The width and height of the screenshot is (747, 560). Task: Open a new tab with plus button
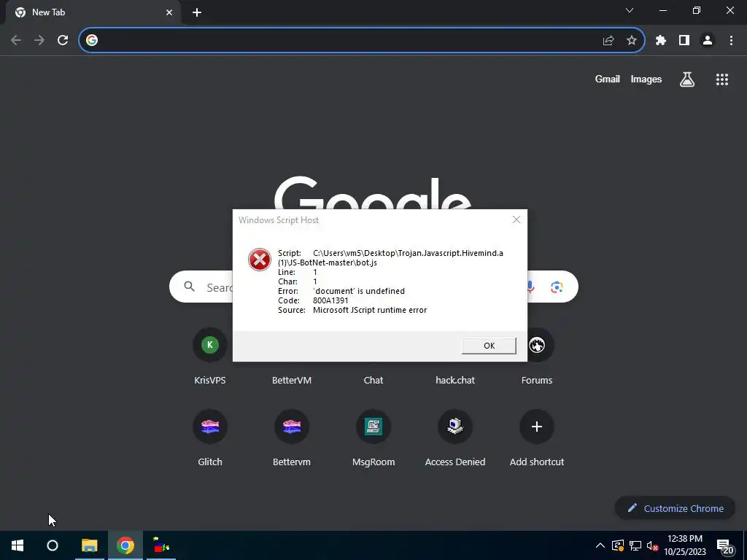197,12
